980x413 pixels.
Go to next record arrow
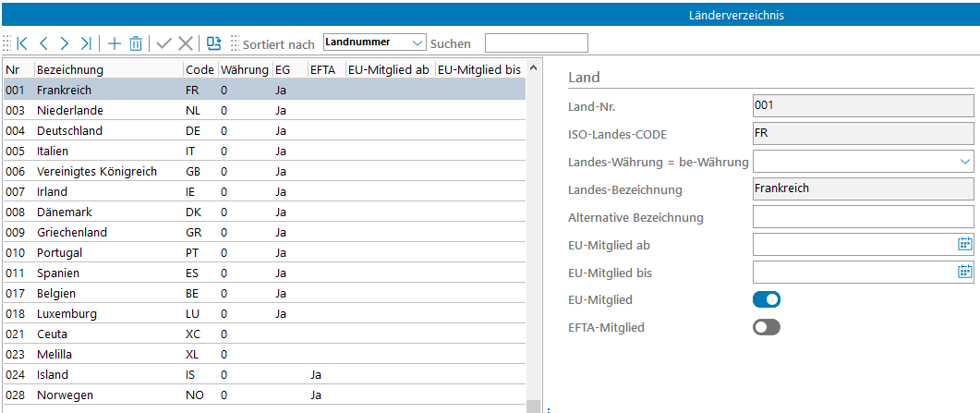pyautogui.click(x=65, y=43)
